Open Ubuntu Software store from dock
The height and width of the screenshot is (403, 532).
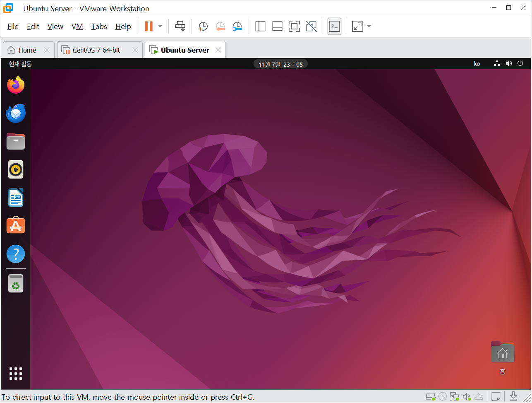point(16,225)
